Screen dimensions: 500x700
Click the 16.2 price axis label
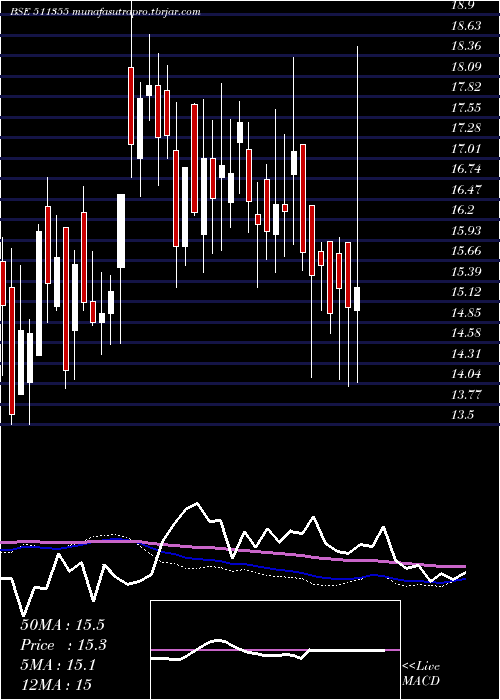tap(462, 210)
